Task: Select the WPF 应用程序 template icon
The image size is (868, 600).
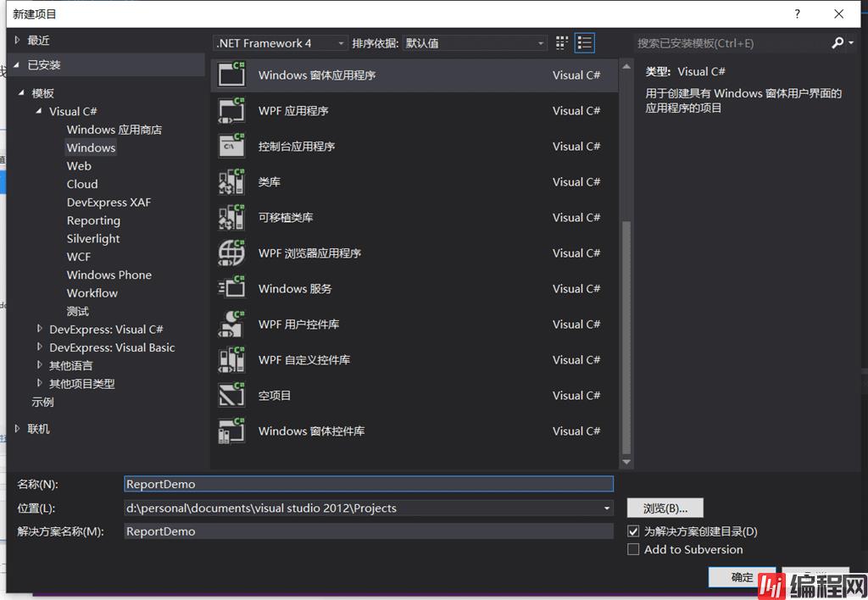Action: (x=231, y=111)
